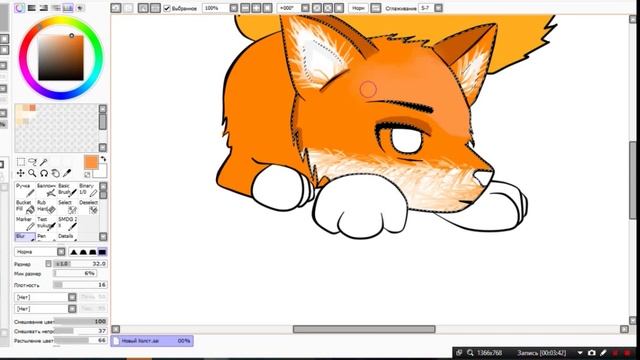Select the sharpest pointed brush edge shape
The height and width of the screenshot is (360, 640).
tap(74, 252)
